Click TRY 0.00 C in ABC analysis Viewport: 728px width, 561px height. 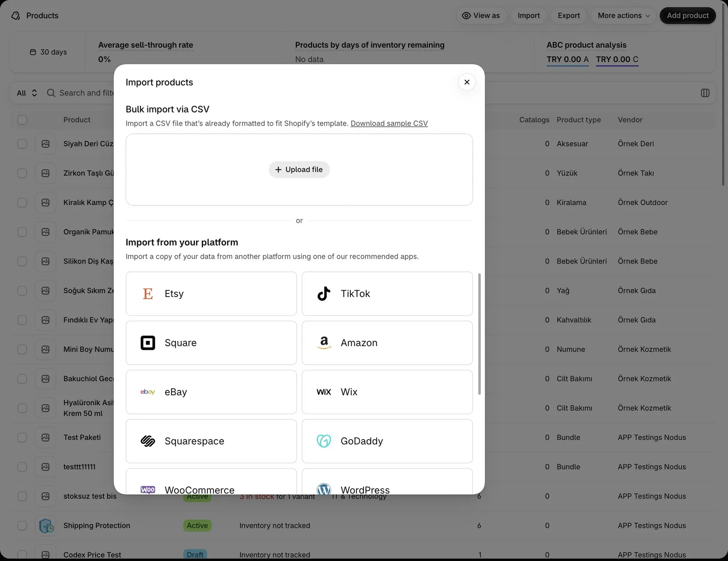(x=617, y=59)
